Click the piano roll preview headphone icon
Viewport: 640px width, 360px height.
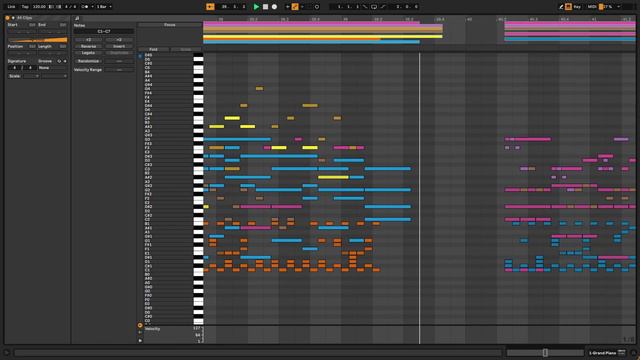[140, 56]
